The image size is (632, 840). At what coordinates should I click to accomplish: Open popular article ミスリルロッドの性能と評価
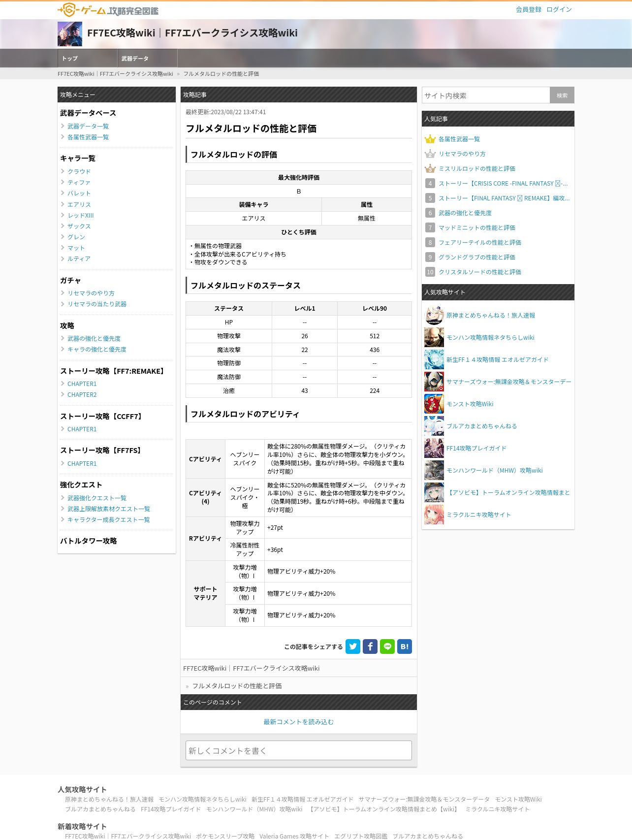[x=477, y=169]
